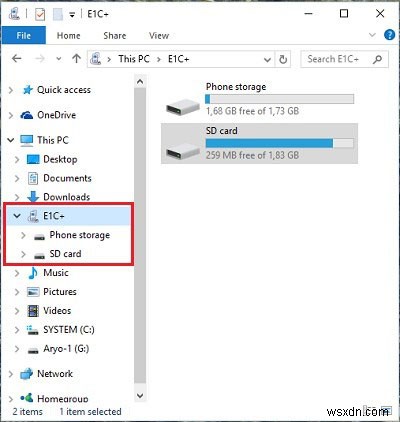Click the SD card usage bar
Viewport: 400px width, 422px height.
pyautogui.click(x=279, y=143)
